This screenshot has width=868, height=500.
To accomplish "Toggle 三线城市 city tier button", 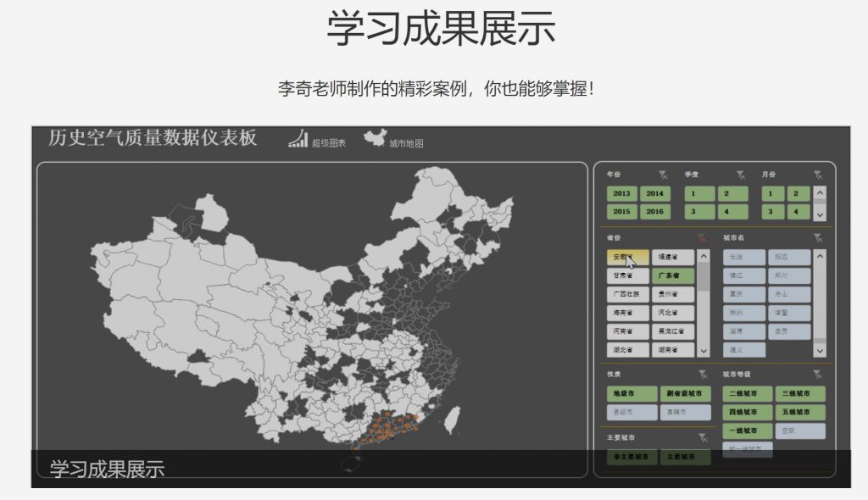I will (800, 394).
